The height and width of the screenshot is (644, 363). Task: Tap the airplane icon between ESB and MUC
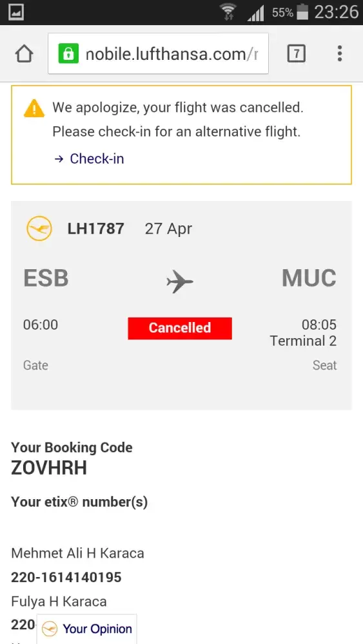click(180, 281)
